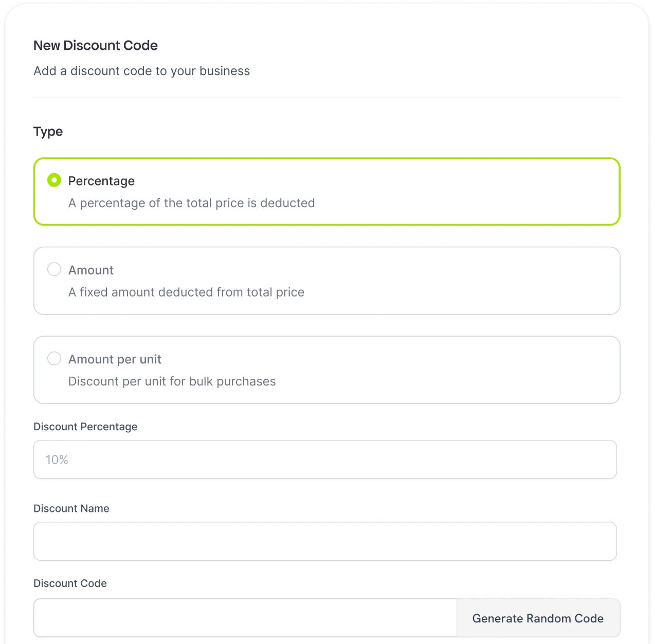Select the Percentage discount type
This screenshot has width=654, height=644.
point(54,180)
